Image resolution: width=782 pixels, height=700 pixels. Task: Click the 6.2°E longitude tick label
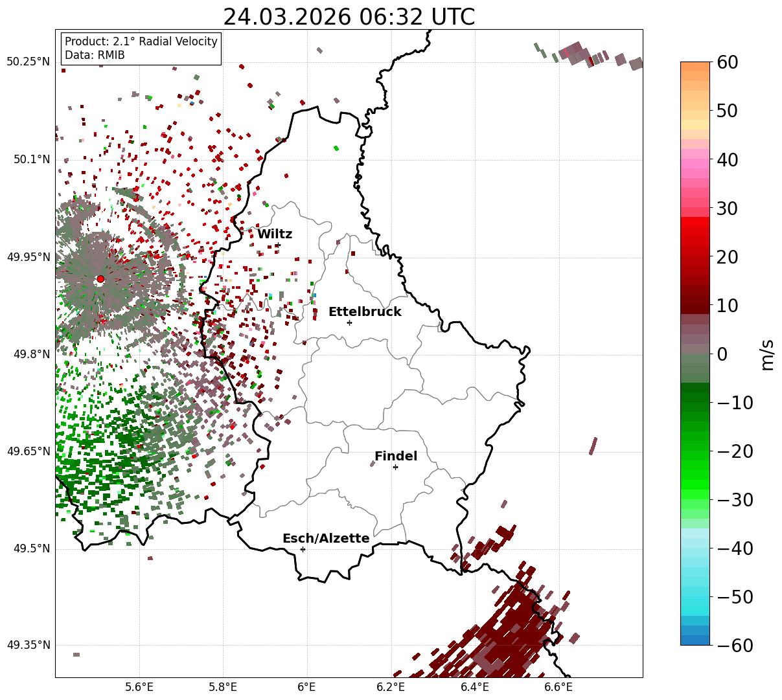(x=391, y=687)
